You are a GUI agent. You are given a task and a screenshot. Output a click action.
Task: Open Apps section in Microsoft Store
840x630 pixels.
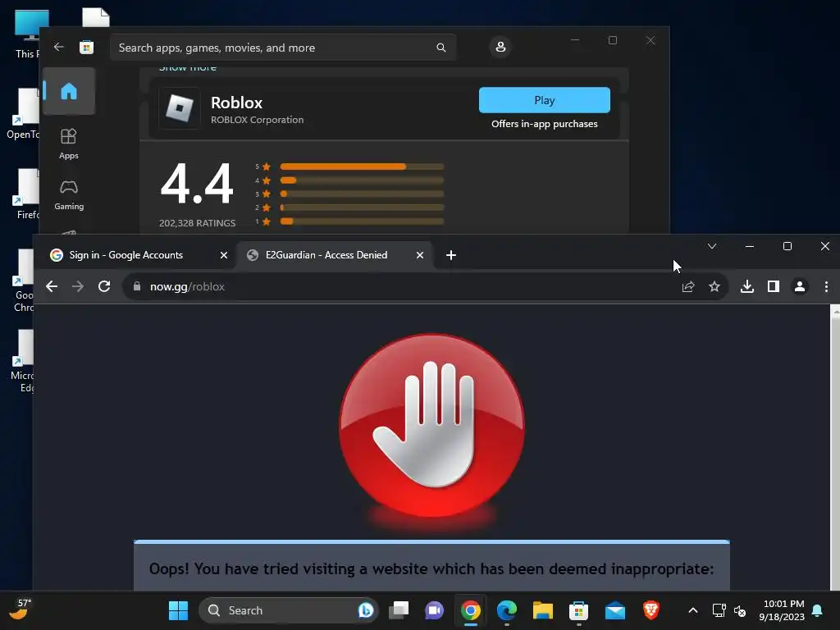point(69,144)
